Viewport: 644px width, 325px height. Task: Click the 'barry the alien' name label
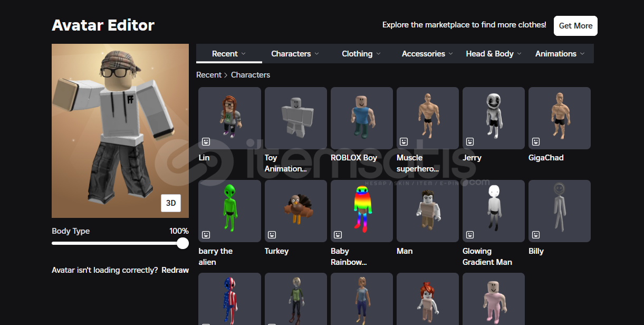pyautogui.click(x=216, y=256)
